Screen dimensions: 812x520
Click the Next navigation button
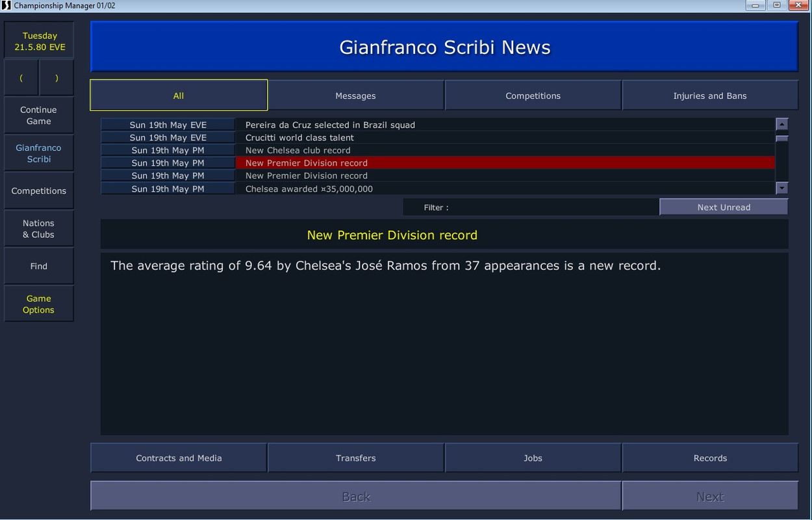[710, 497]
